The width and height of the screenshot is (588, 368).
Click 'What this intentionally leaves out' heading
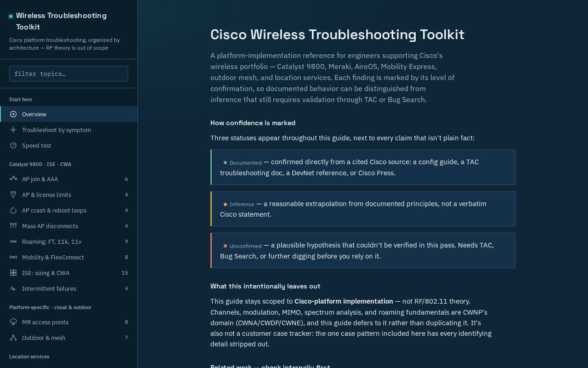[265, 286]
